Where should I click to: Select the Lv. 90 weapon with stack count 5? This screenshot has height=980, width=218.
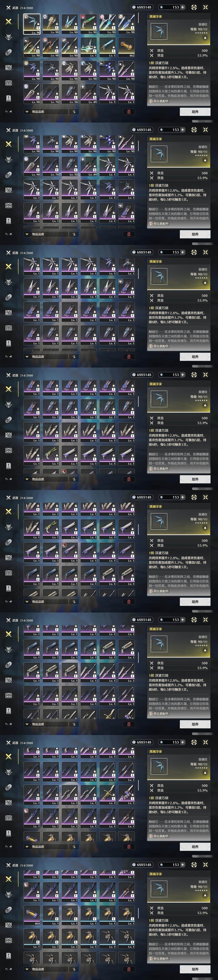coord(32,47)
